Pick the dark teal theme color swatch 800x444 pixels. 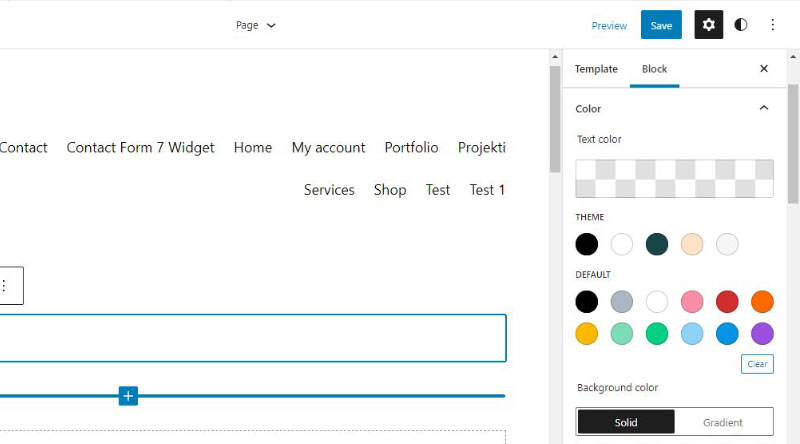pos(657,244)
